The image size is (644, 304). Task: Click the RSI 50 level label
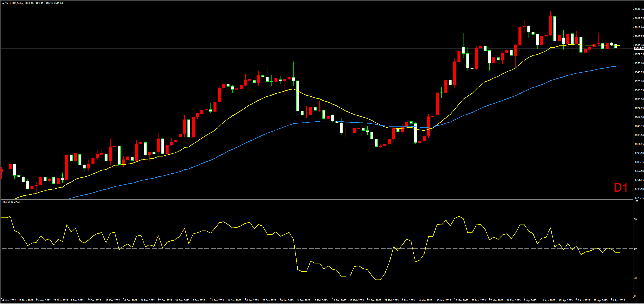point(635,249)
